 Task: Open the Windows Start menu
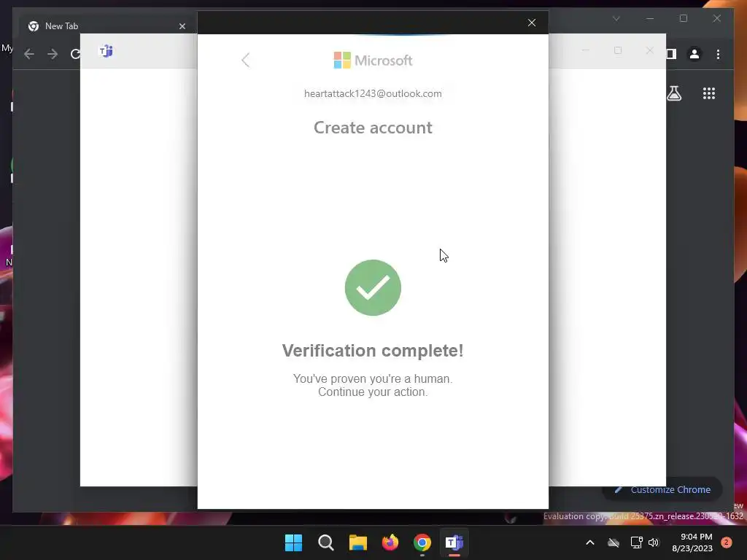(x=293, y=542)
